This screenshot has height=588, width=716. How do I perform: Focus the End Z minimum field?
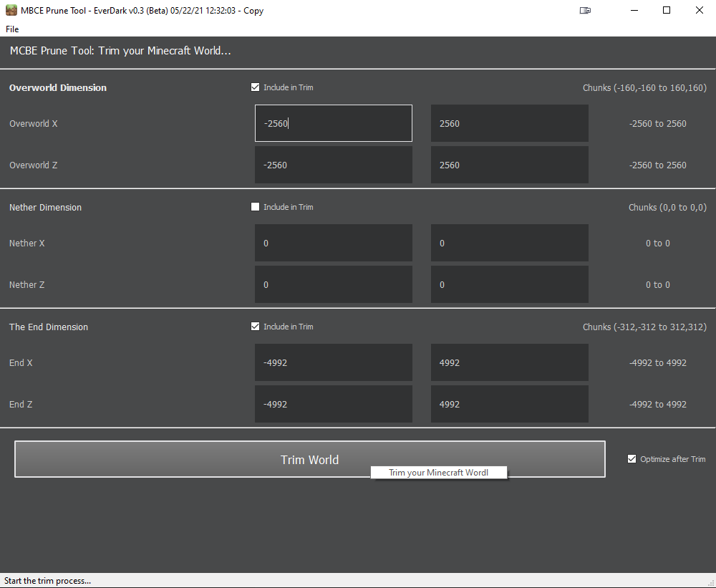pyautogui.click(x=334, y=404)
